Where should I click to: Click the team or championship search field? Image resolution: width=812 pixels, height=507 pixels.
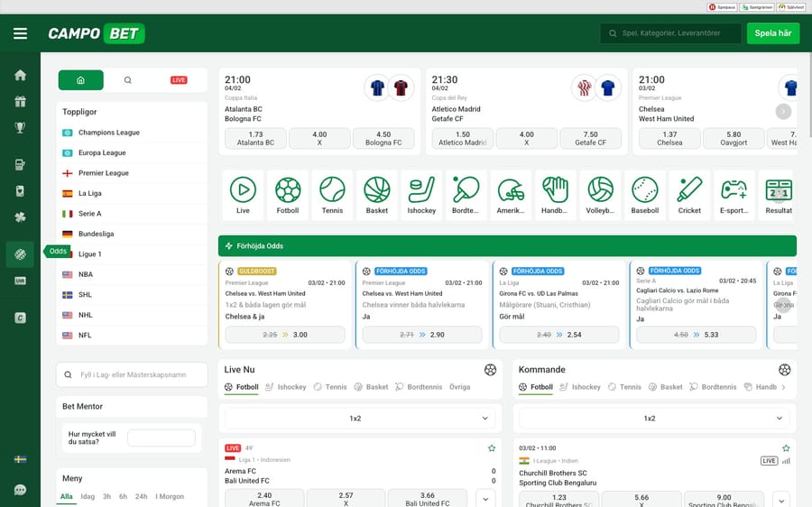click(132, 375)
